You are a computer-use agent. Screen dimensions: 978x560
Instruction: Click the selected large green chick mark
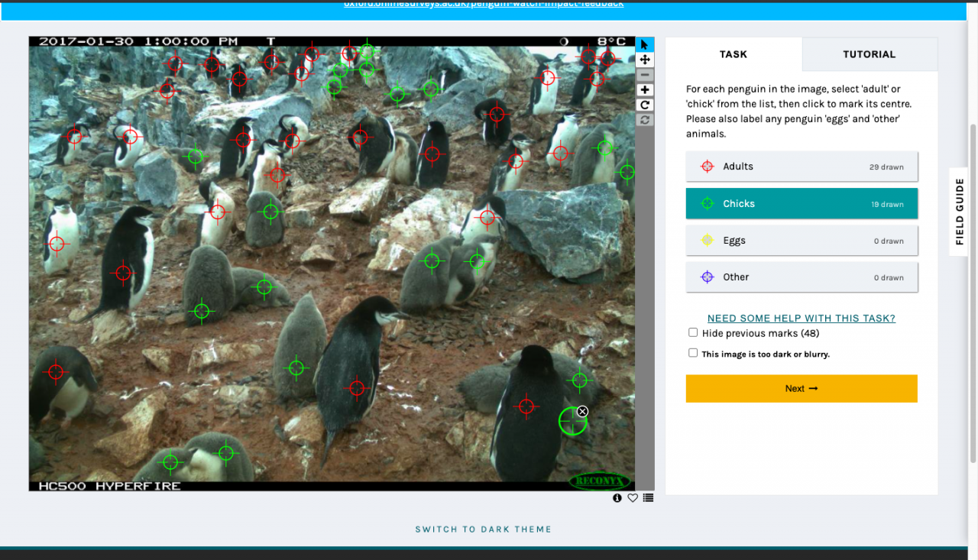coord(572,421)
